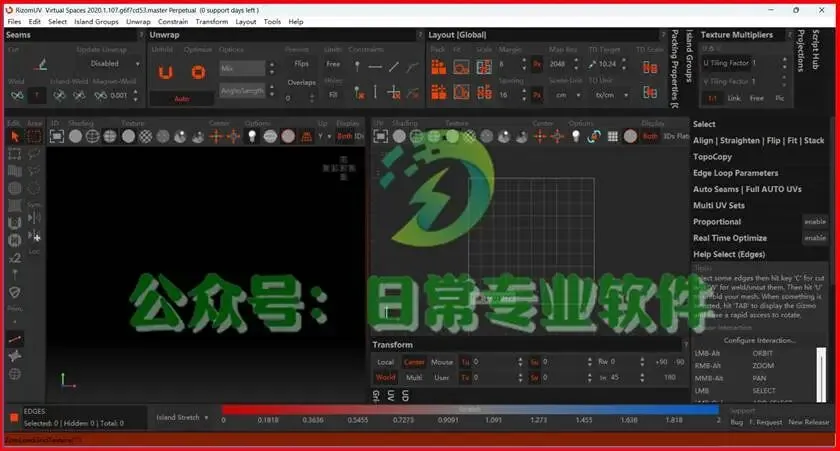840x451 pixels.
Task: Click the x2 icon in left toolbar
Action: (15, 258)
